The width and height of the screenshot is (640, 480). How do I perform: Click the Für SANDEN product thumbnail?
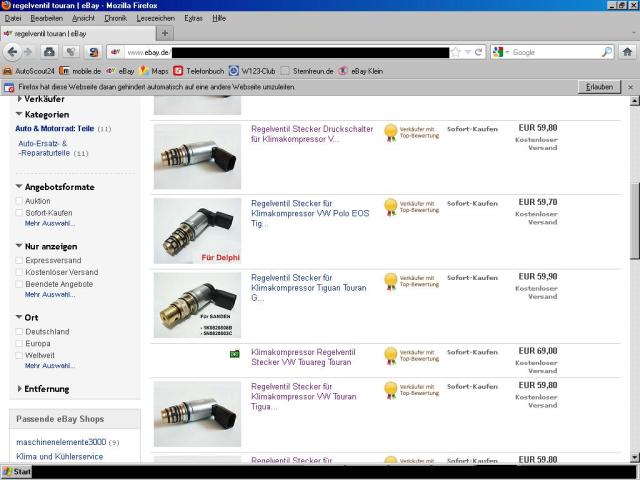197,305
